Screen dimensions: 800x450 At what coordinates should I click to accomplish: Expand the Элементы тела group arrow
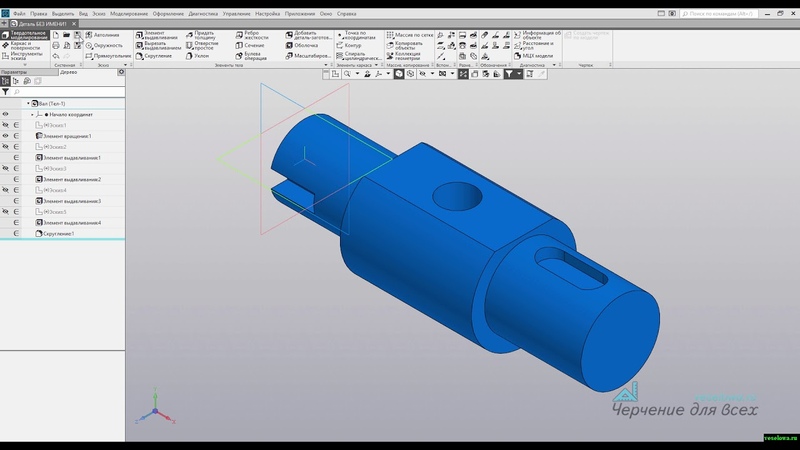(326, 65)
